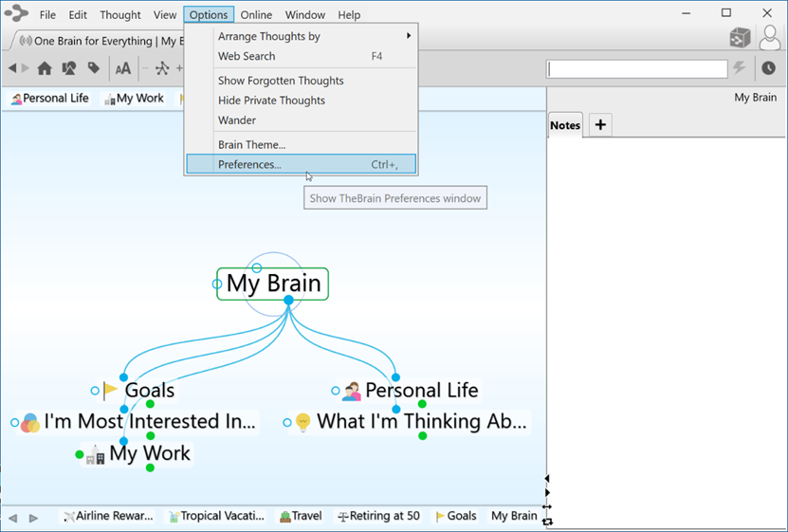
Task: Toggle Wander mode in Options menu
Action: [x=237, y=120]
